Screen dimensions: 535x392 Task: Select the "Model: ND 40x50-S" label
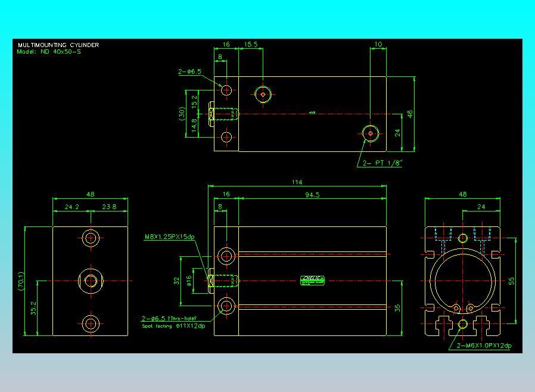(49, 52)
